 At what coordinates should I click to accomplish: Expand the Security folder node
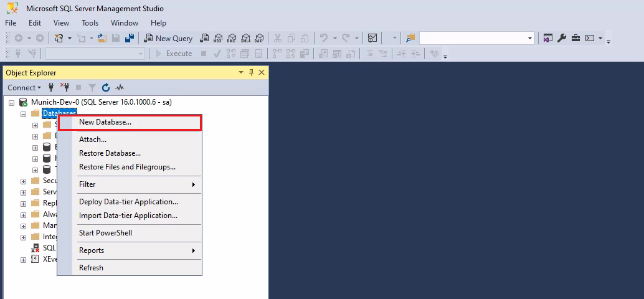[x=24, y=181]
